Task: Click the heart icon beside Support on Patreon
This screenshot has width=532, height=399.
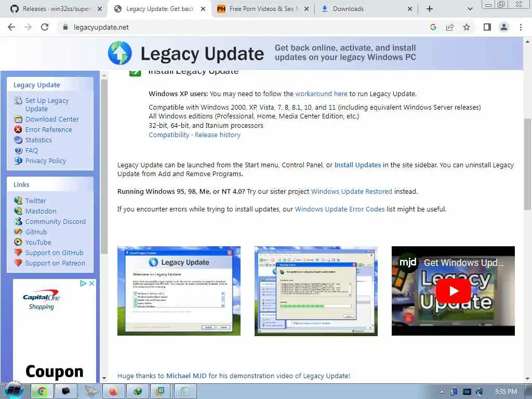Action: click(x=18, y=263)
